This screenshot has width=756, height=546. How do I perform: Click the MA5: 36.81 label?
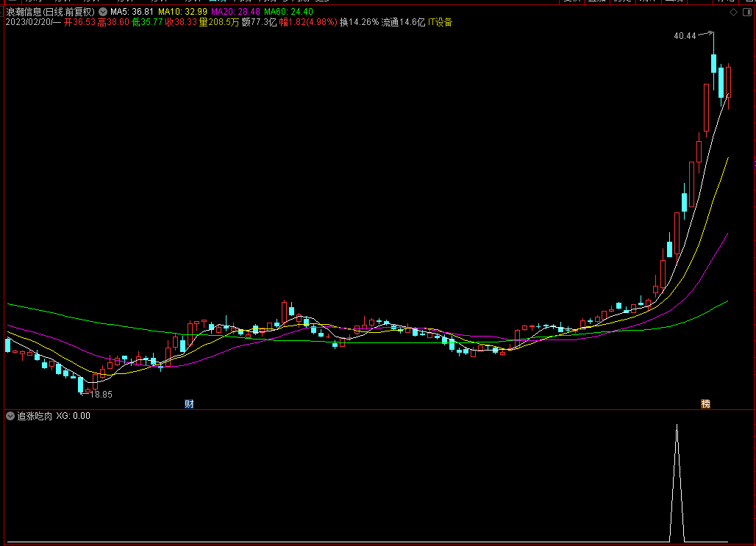pyautogui.click(x=132, y=12)
